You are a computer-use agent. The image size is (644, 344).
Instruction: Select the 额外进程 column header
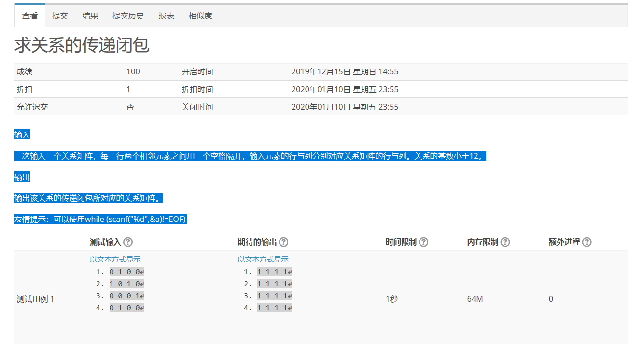tap(564, 242)
